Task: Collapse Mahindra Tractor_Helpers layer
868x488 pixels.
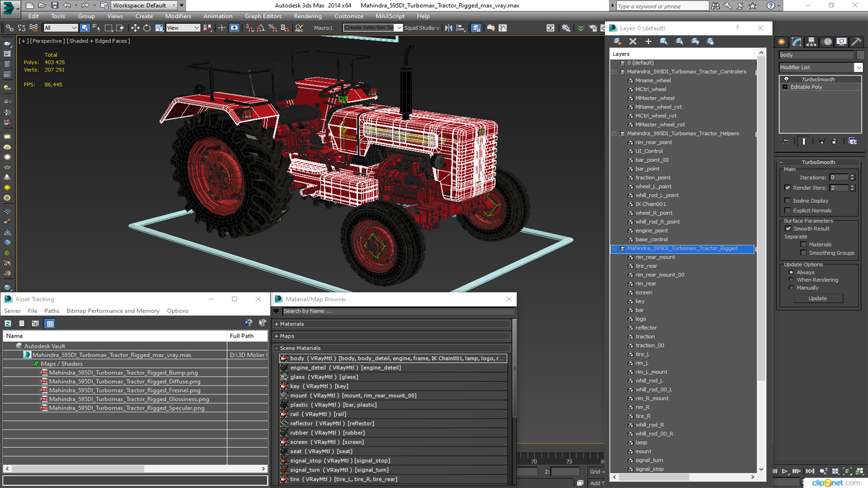Action: [x=614, y=134]
